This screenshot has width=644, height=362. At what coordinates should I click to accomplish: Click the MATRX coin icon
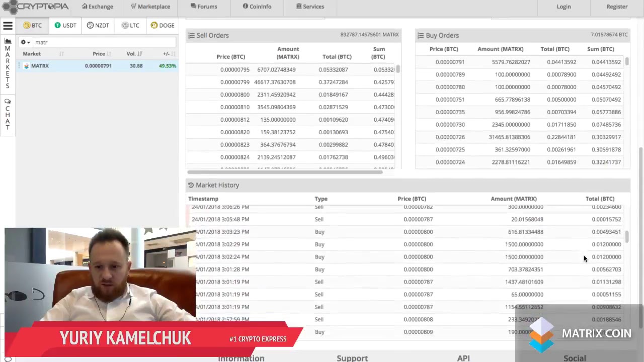point(26,66)
